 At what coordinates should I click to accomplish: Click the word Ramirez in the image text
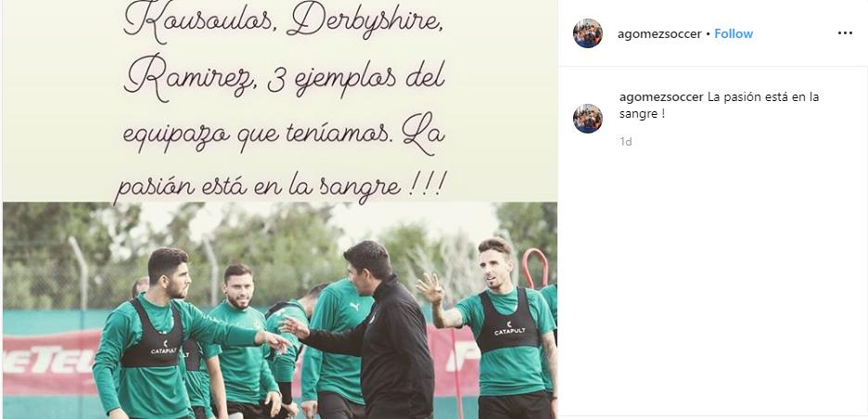click(191, 78)
